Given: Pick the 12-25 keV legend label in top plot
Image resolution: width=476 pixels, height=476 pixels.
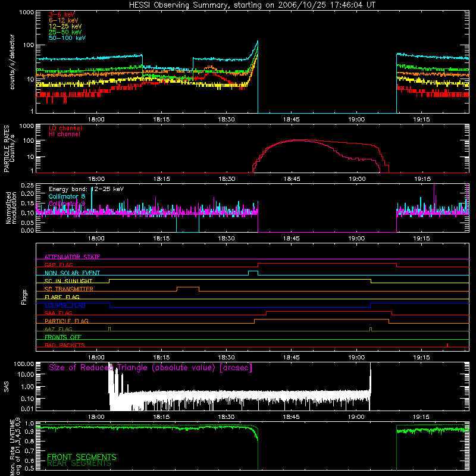Looking at the screenshot, I should 65,26.
